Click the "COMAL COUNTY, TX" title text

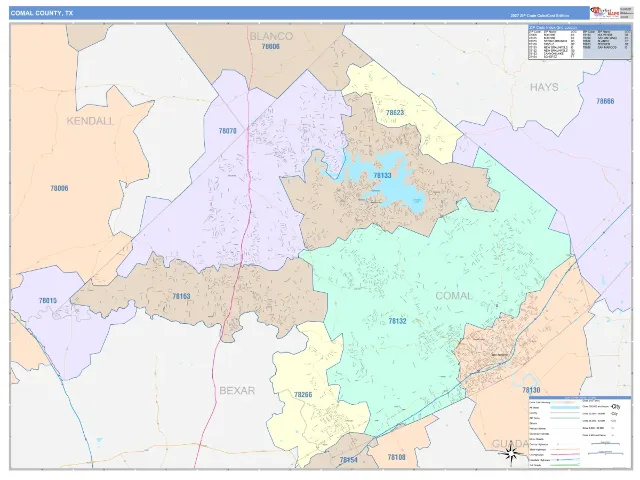point(42,13)
